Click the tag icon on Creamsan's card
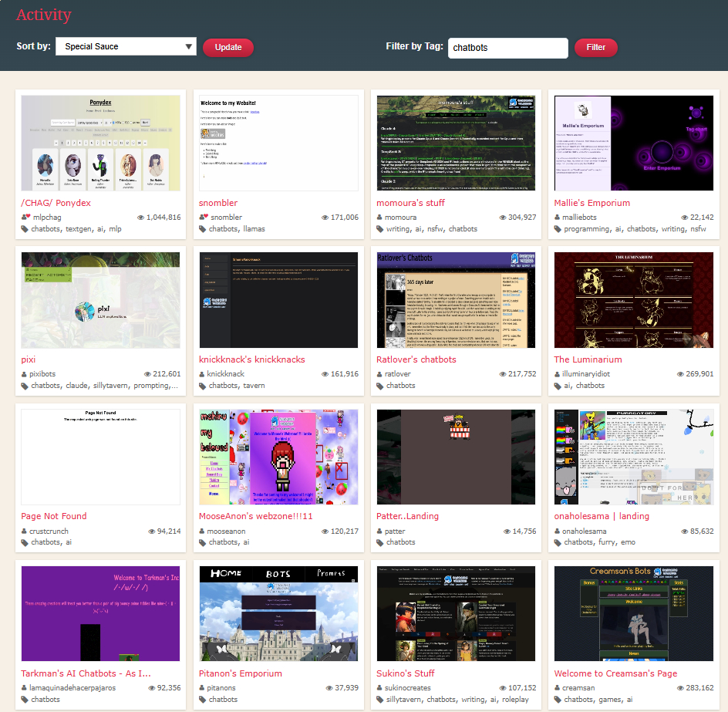The height and width of the screenshot is (712, 728). tap(558, 700)
